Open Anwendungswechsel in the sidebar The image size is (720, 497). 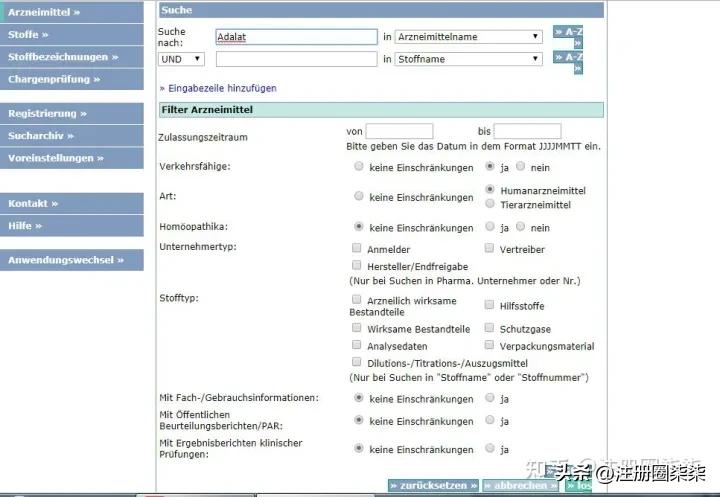[x=72, y=260]
